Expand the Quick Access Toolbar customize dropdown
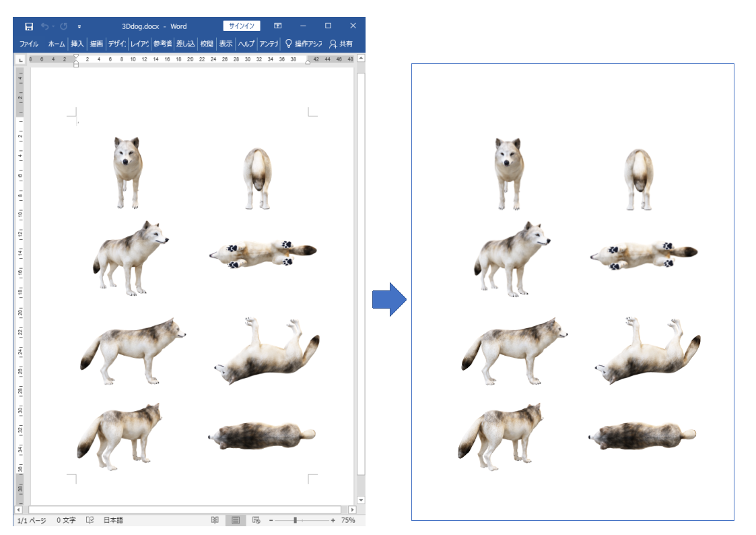Image resolution: width=756 pixels, height=535 pixels. click(79, 26)
